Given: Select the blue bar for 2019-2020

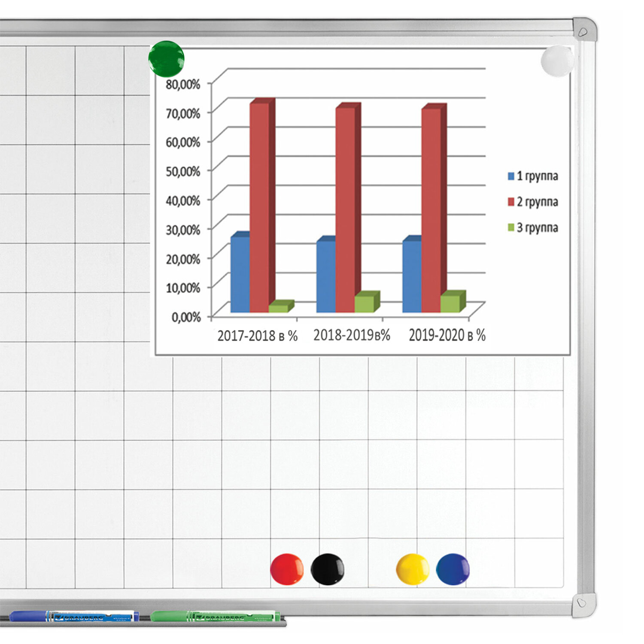Looking at the screenshot, I should [412, 276].
